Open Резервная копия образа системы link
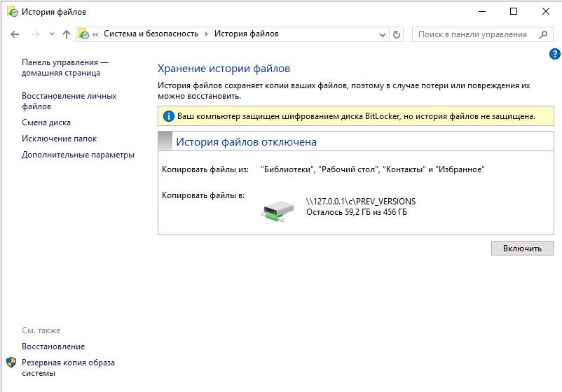Viewport: 562px width, 392px height. [68, 367]
